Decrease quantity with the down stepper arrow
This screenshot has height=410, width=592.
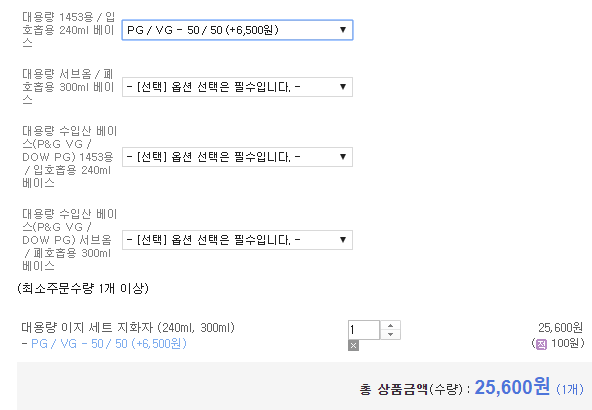pyautogui.click(x=390, y=334)
